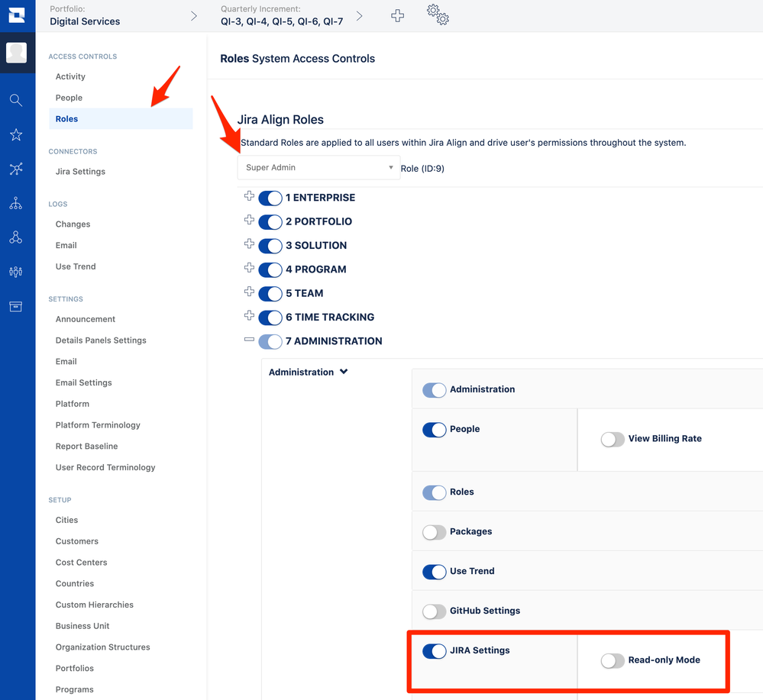Disable the Use Trend permission switch
The height and width of the screenshot is (700, 763).
(x=435, y=572)
